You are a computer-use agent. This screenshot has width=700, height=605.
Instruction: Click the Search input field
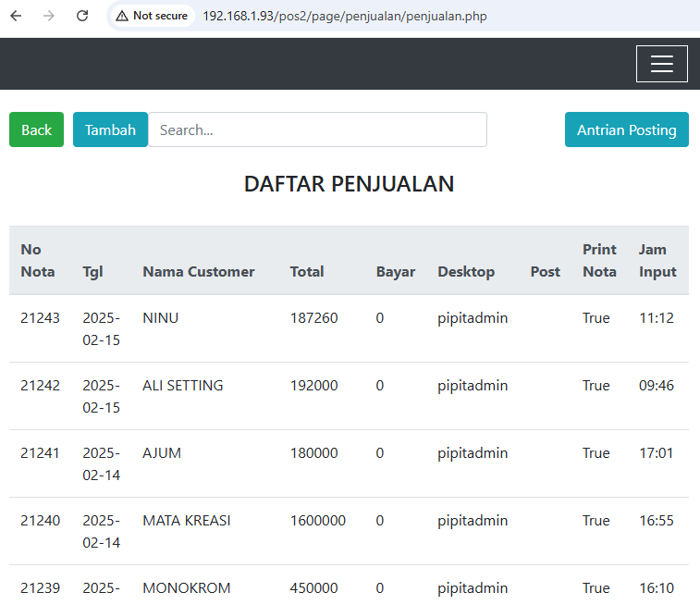coord(317,130)
